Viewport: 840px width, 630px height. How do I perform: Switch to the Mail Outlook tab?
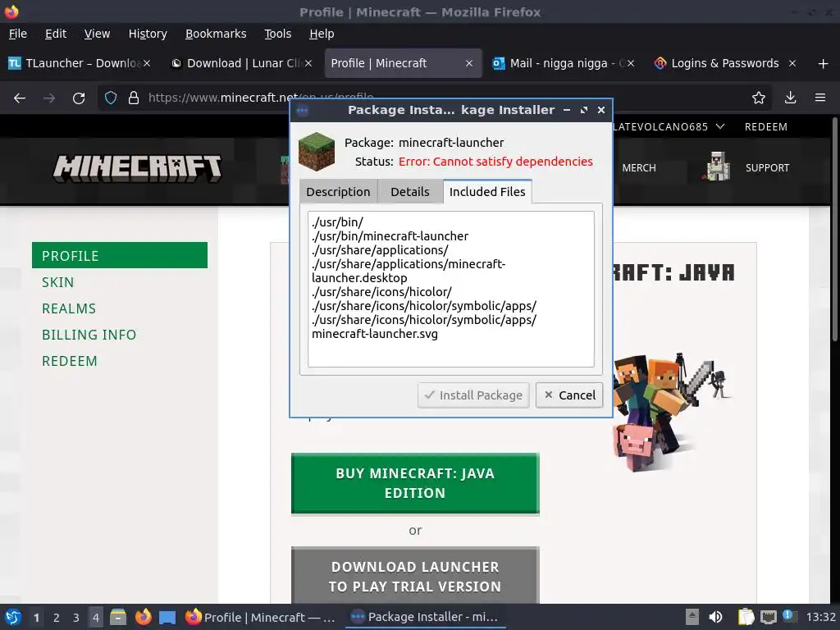564,63
